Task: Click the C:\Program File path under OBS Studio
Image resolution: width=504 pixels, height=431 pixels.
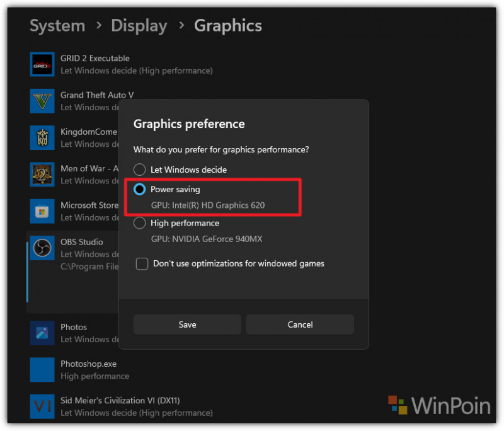Action: pos(89,267)
